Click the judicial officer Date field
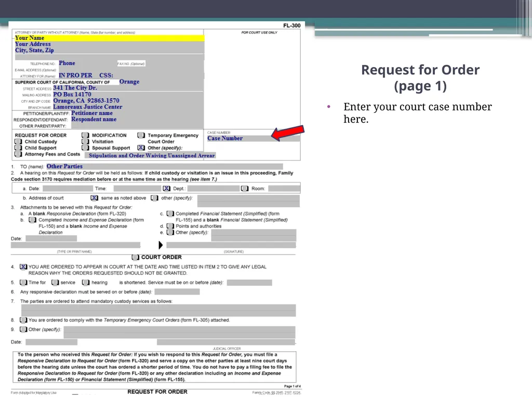This screenshot has height=399, width=532. pyautogui.click(x=51, y=342)
